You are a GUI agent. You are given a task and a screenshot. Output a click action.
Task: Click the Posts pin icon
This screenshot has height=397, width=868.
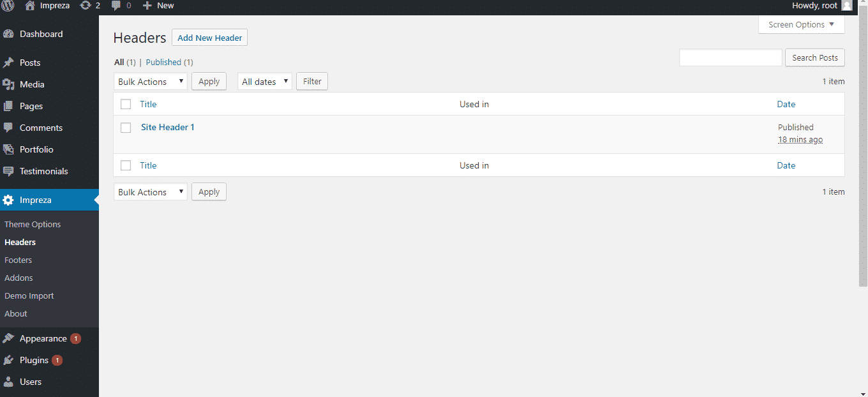[x=8, y=63]
